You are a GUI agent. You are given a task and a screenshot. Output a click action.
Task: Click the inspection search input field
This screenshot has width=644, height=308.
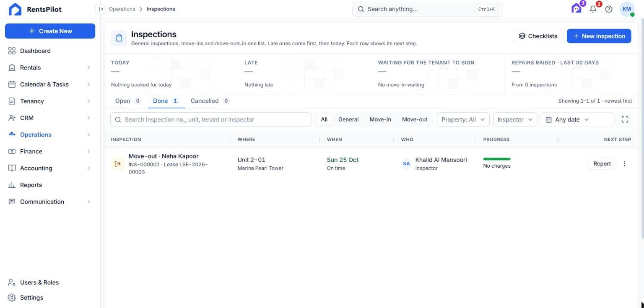pos(211,119)
